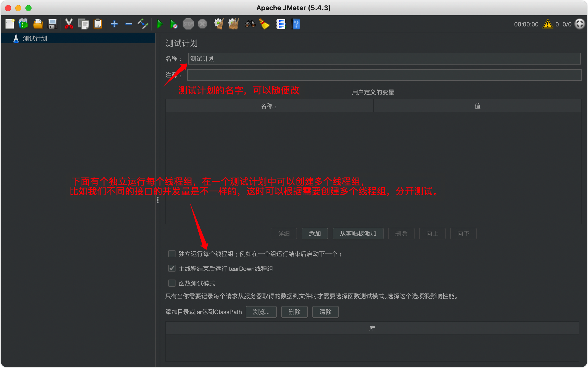Click Start no pauses icon
This screenshot has width=588, height=368.
coord(174,24)
